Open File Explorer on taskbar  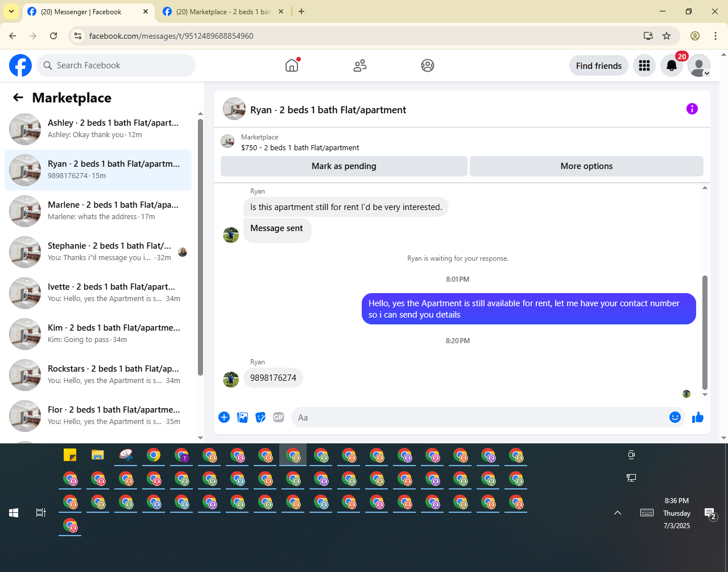coord(98,455)
